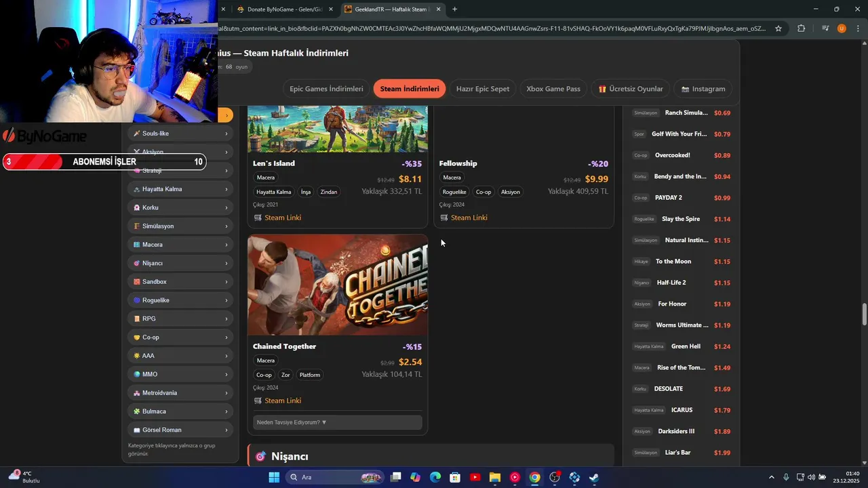This screenshot has width=868, height=488.
Task: Expand the Görsel Roman category chevron
Action: [226, 430]
